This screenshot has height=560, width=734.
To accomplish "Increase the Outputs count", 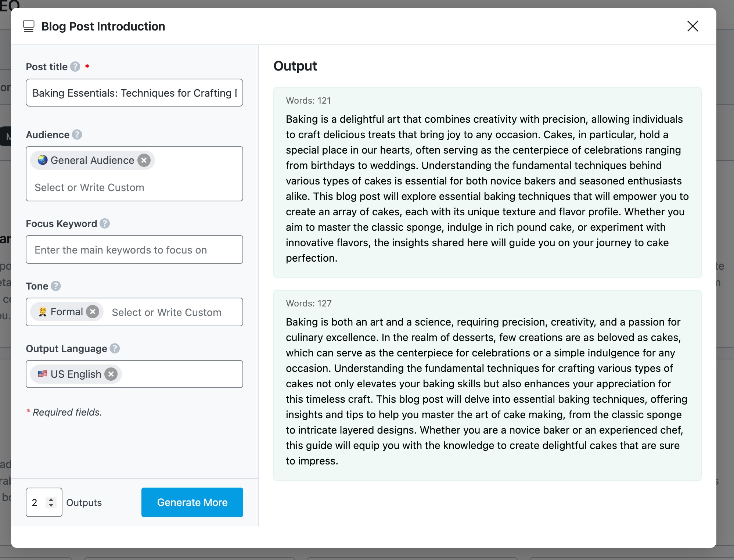I will 51,499.
